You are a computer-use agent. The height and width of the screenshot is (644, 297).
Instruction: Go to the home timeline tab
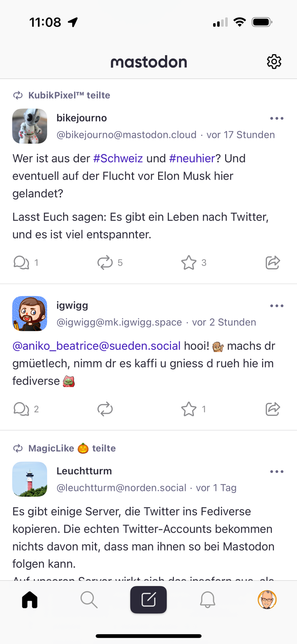[x=30, y=600]
